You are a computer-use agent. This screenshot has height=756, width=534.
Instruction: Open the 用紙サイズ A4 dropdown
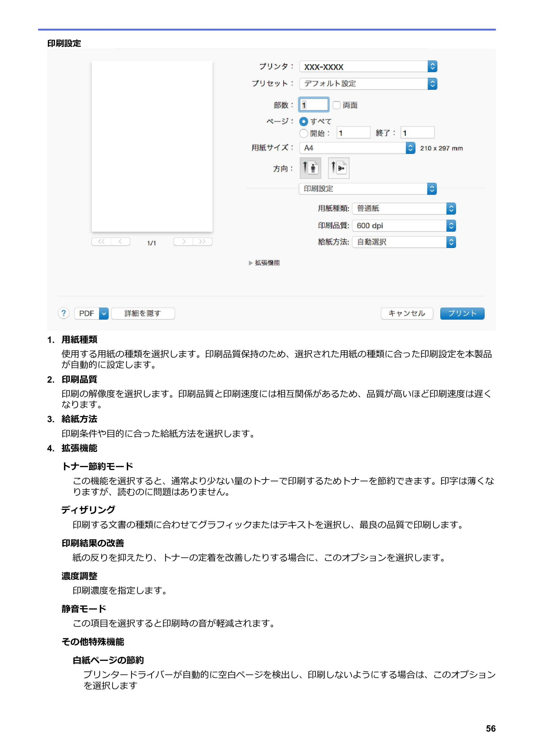(357, 148)
